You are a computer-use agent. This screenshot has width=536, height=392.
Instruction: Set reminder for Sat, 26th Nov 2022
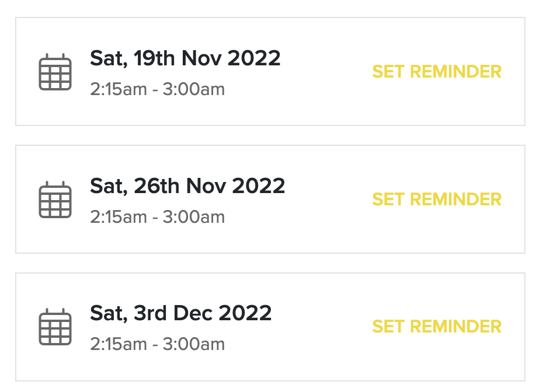(x=437, y=199)
